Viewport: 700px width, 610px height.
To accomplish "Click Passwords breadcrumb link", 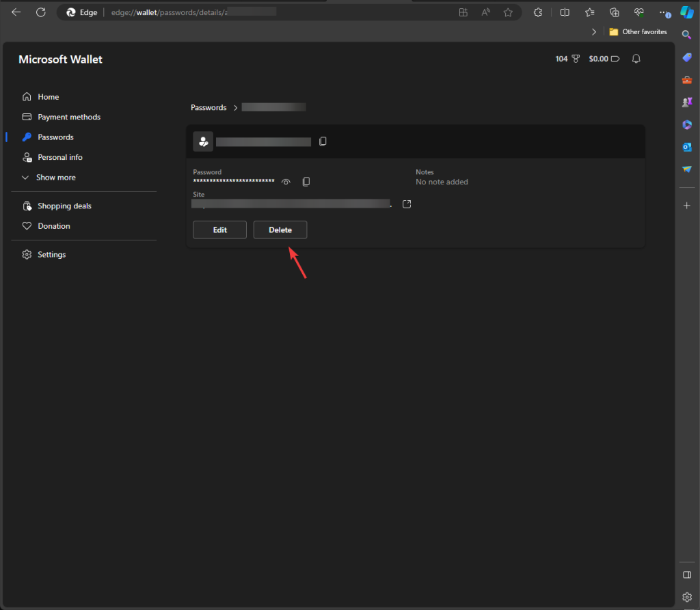I will (208, 107).
